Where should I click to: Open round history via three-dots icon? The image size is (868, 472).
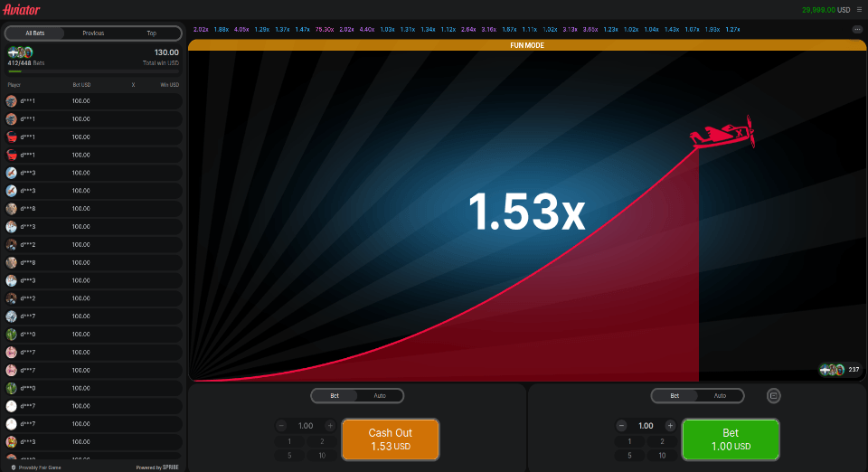tap(857, 29)
